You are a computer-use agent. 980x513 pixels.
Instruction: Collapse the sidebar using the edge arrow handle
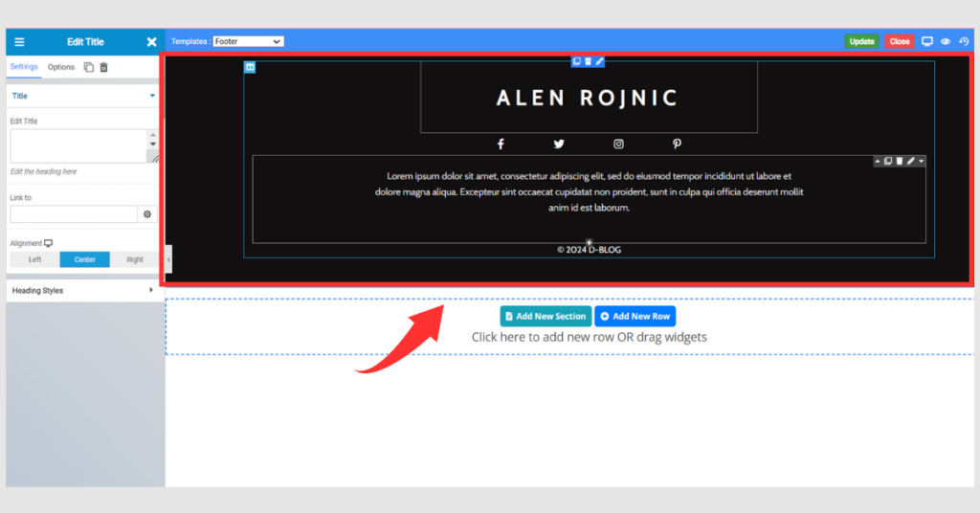coord(168,259)
